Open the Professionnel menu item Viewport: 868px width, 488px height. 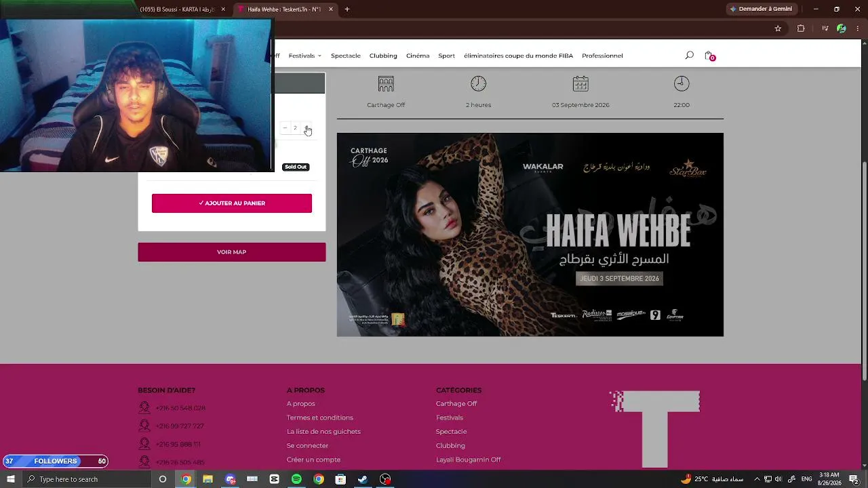pyautogui.click(x=602, y=56)
